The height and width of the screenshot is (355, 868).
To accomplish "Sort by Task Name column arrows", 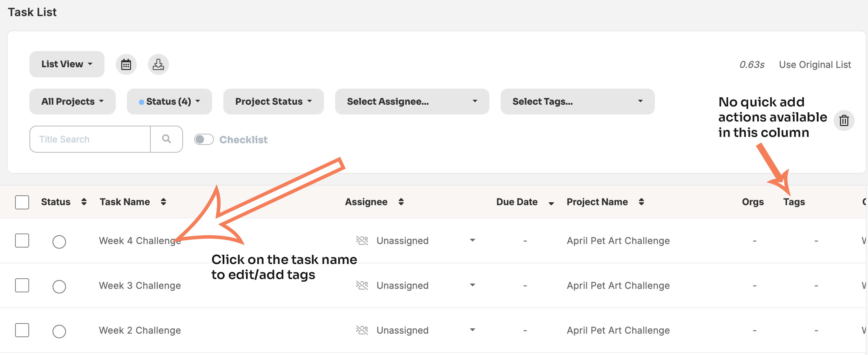I will pos(163,202).
